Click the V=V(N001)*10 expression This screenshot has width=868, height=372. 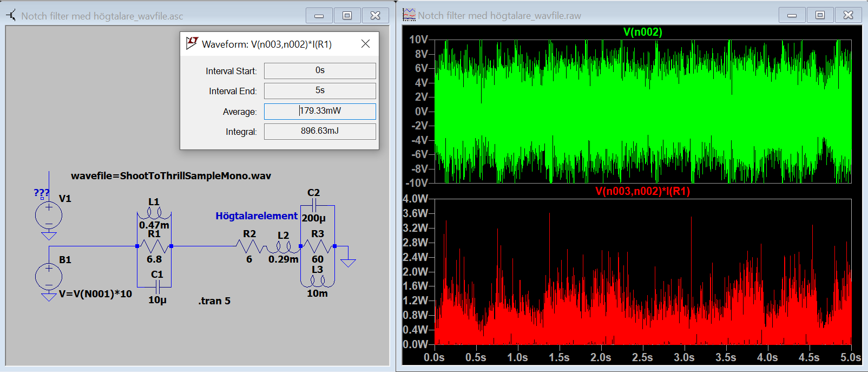click(95, 294)
